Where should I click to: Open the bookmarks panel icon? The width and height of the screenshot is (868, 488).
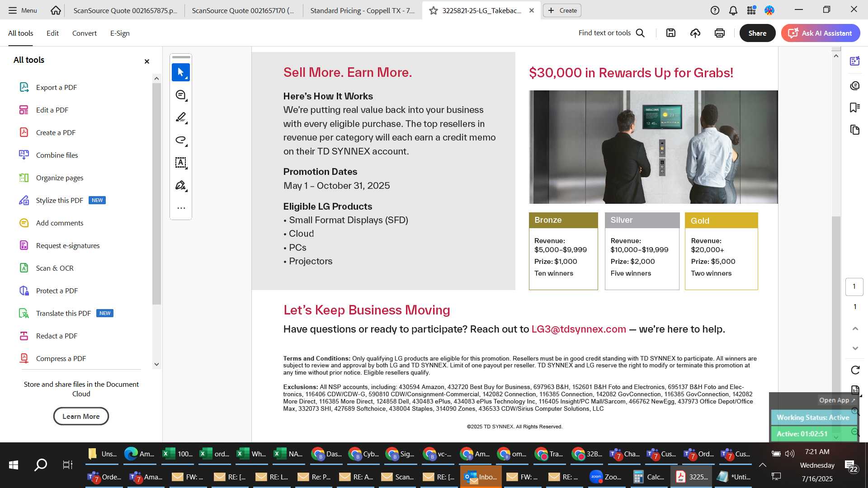pos(854,108)
